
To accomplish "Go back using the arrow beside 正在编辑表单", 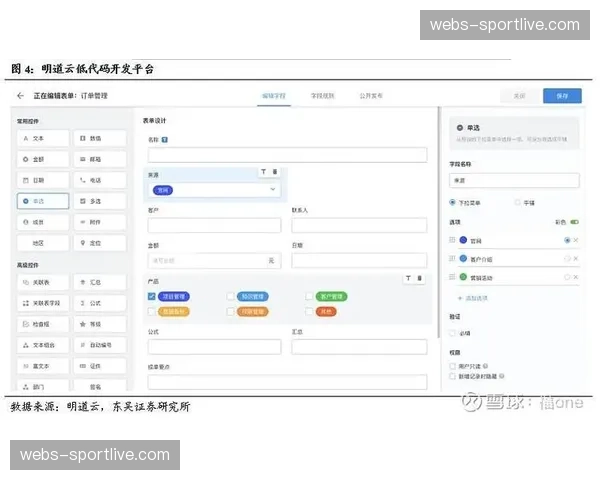I will click(21, 96).
